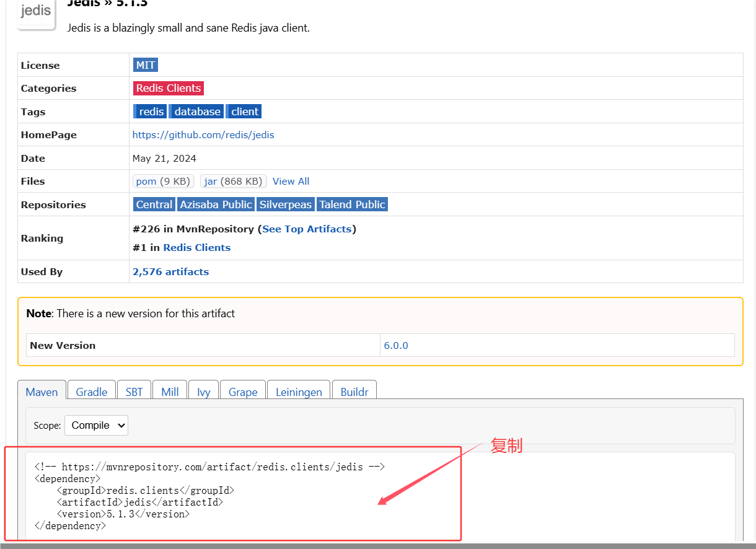The height and width of the screenshot is (549, 756).
Task: Download the pom (9 KB) file
Action: [164, 182]
